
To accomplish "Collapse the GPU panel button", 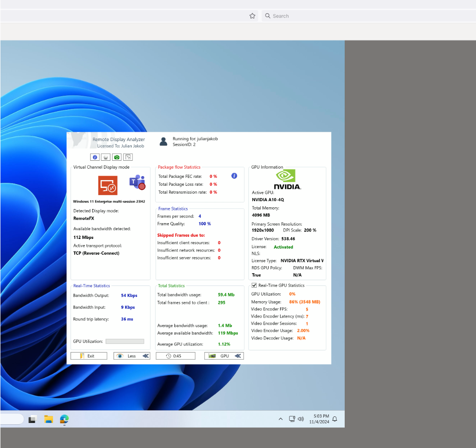I will 224,356.
